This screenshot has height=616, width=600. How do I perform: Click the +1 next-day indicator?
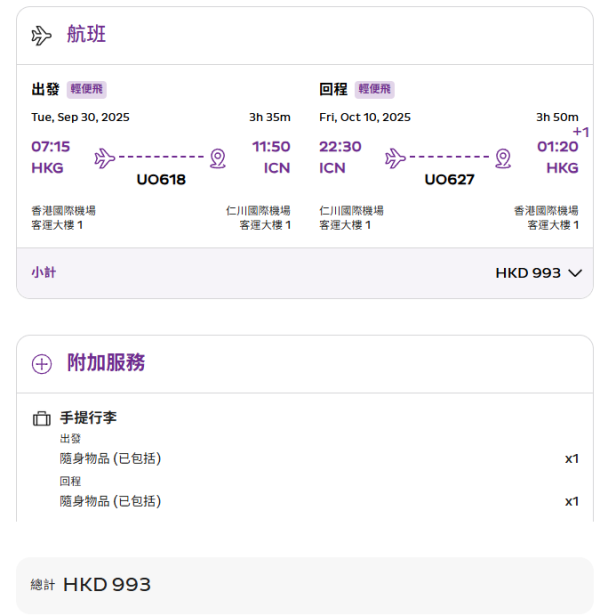tap(581, 132)
